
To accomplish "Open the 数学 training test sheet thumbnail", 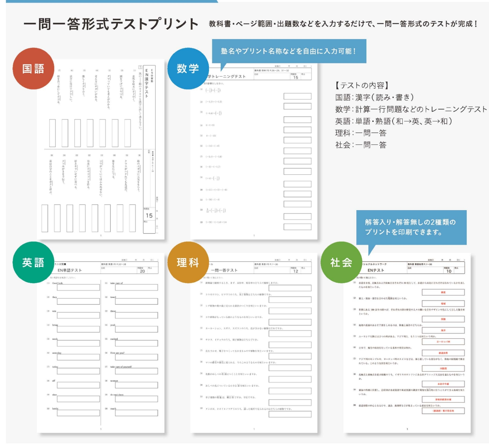I will (x=254, y=149).
